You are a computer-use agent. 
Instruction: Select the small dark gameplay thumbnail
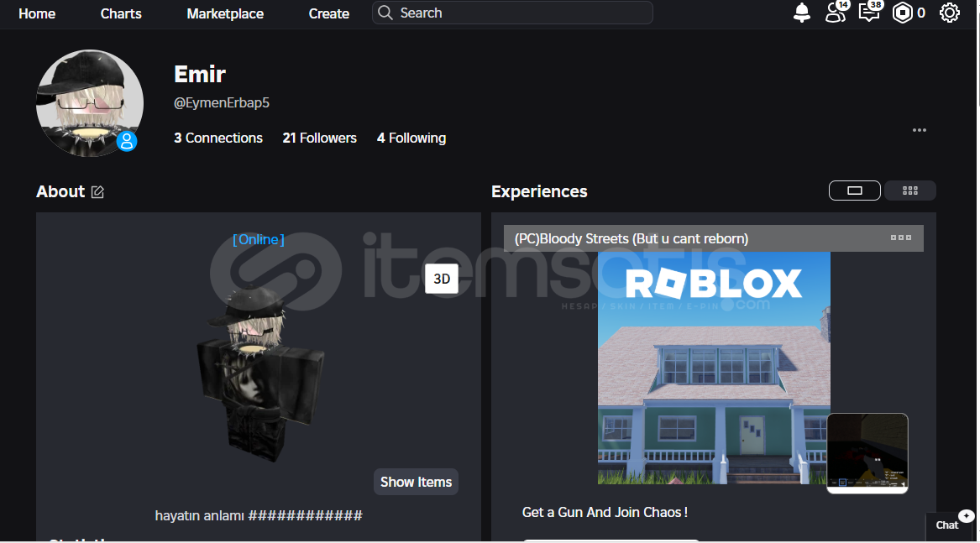867,453
